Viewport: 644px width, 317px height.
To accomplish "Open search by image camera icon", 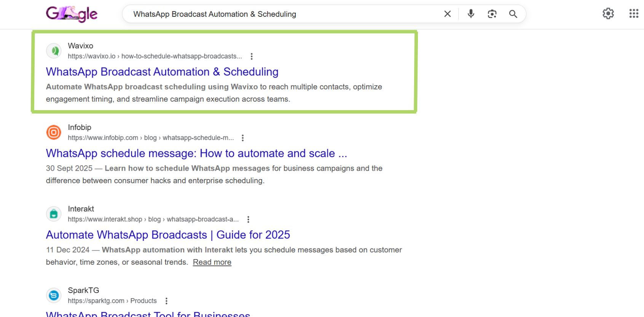I will coord(492,14).
